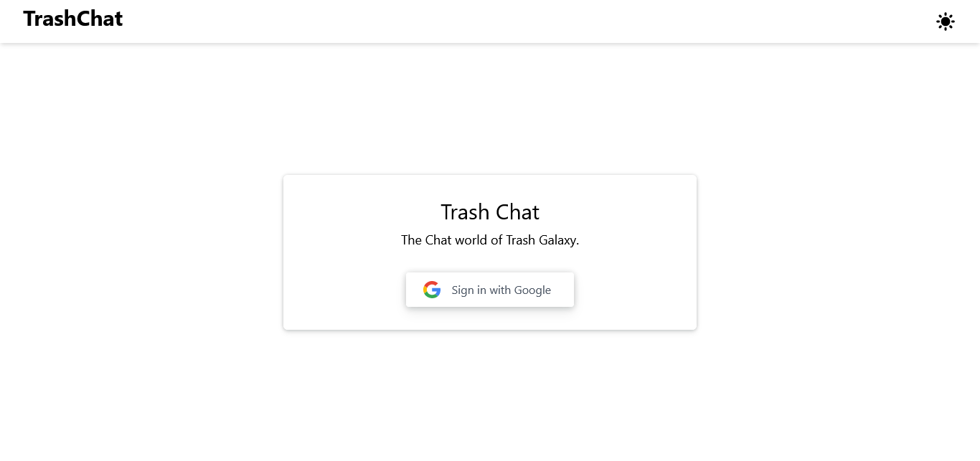Image resolution: width=980 pixels, height=461 pixels.
Task: Click the white login card
Action: [490, 252]
